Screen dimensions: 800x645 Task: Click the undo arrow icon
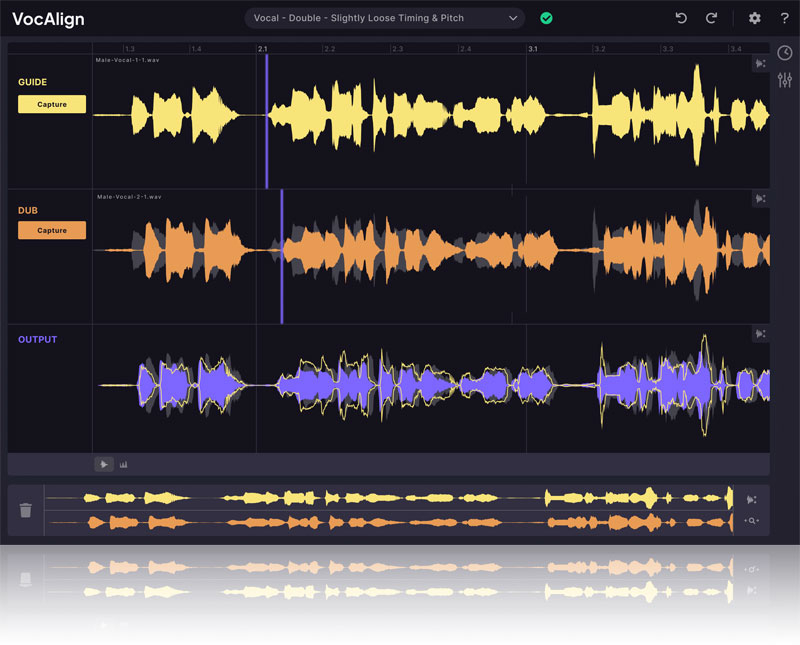click(682, 18)
